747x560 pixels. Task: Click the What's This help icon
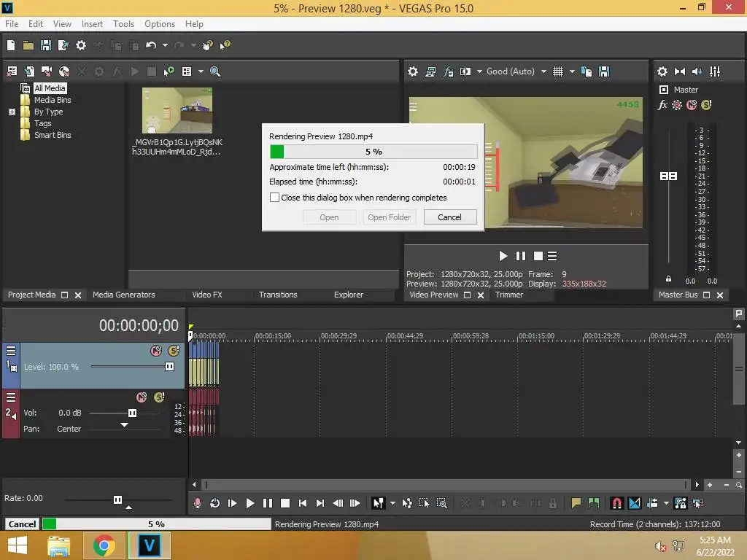[225, 45]
